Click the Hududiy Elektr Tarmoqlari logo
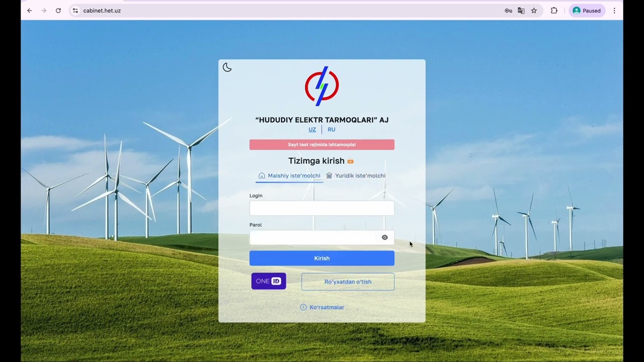 click(322, 86)
